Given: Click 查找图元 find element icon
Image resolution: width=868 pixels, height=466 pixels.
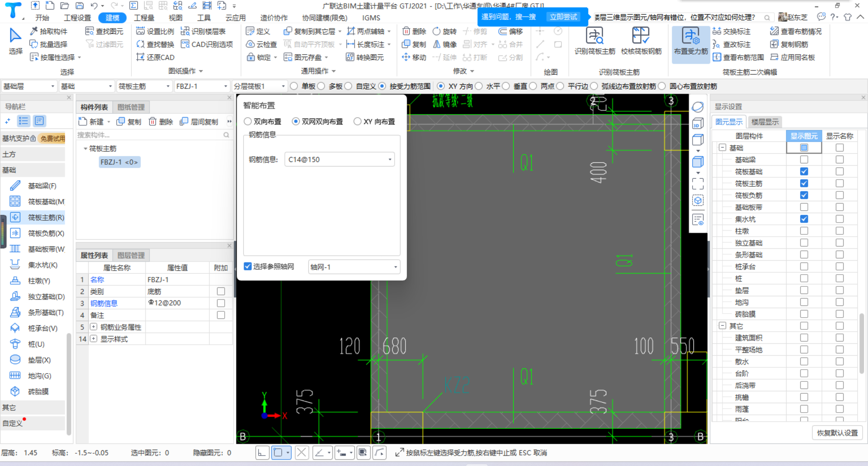Looking at the screenshot, I should point(90,31).
